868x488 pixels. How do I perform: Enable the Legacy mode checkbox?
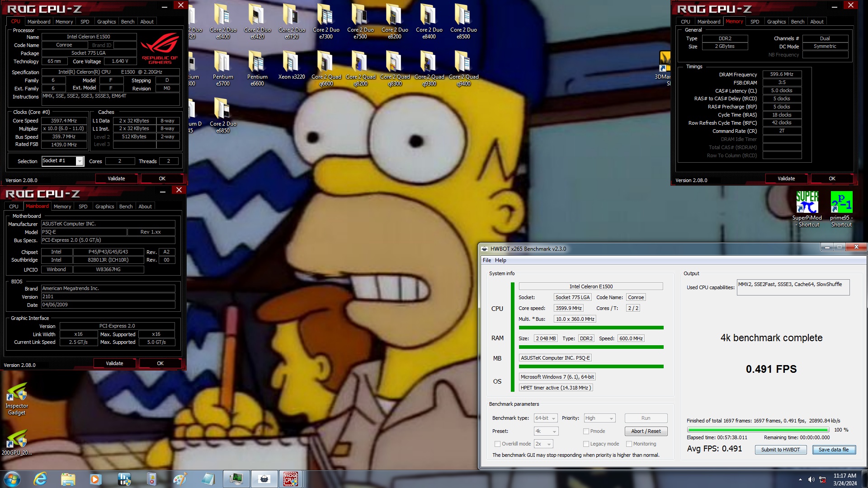point(586,444)
